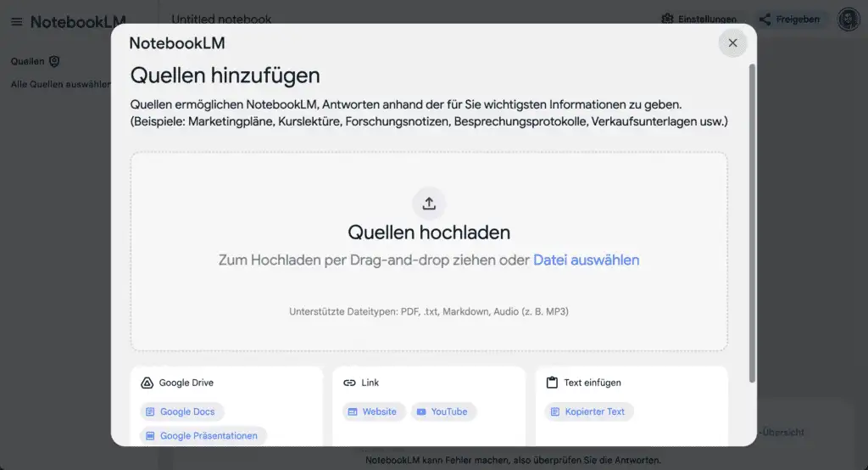Add a Website link source

click(x=373, y=411)
